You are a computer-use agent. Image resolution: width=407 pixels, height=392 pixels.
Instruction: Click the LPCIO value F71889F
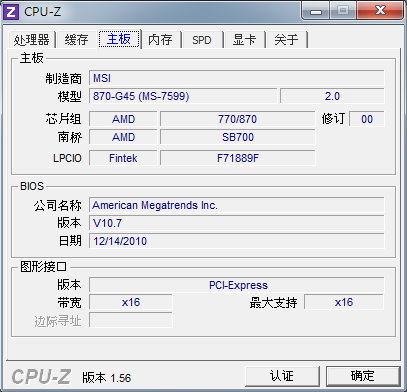click(237, 158)
